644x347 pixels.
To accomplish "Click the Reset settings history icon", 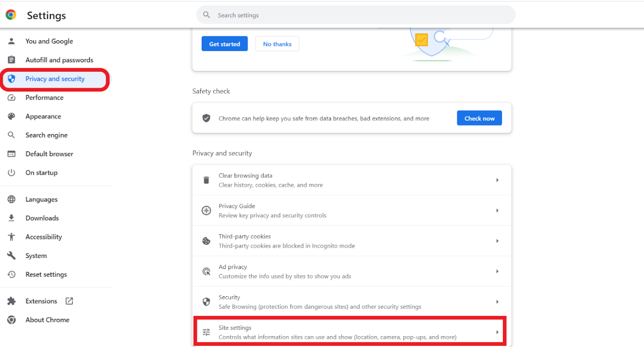I will tap(12, 274).
